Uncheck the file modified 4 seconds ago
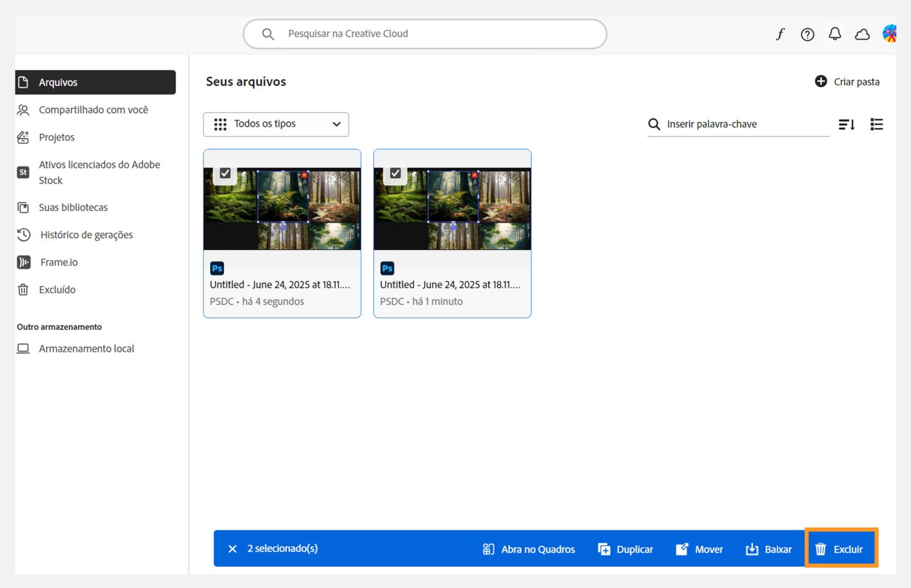This screenshot has height=588, width=911. click(x=225, y=173)
